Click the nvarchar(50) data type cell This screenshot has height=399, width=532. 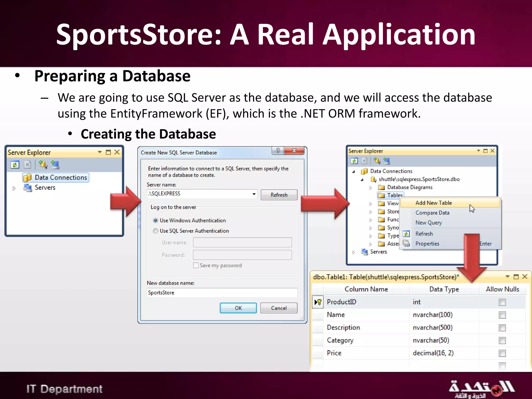[444, 340]
